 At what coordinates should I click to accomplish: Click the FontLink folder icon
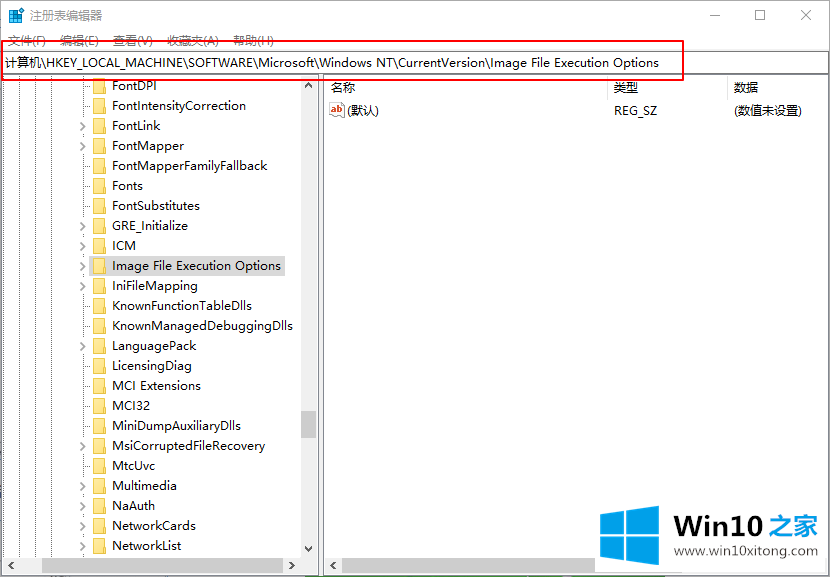click(x=99, y=126)
